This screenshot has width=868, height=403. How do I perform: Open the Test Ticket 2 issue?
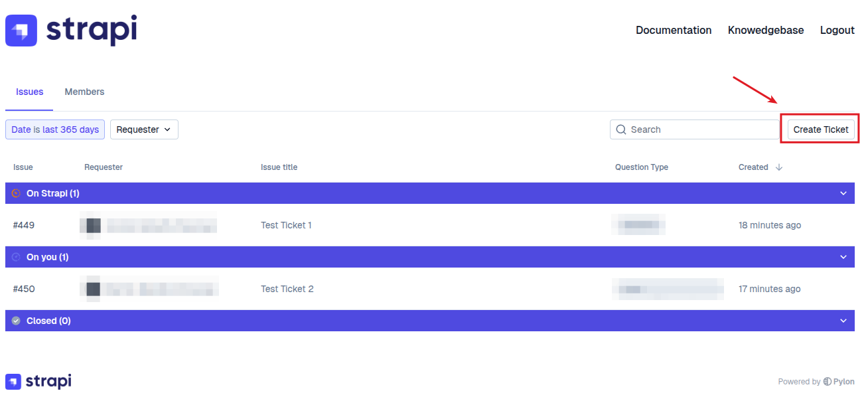pos(287,289)
